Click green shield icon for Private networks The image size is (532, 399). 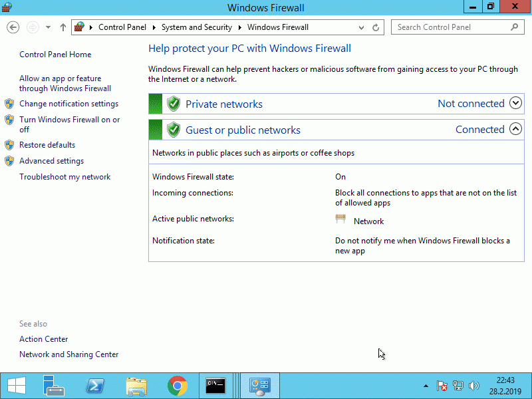tap(174, 104)
